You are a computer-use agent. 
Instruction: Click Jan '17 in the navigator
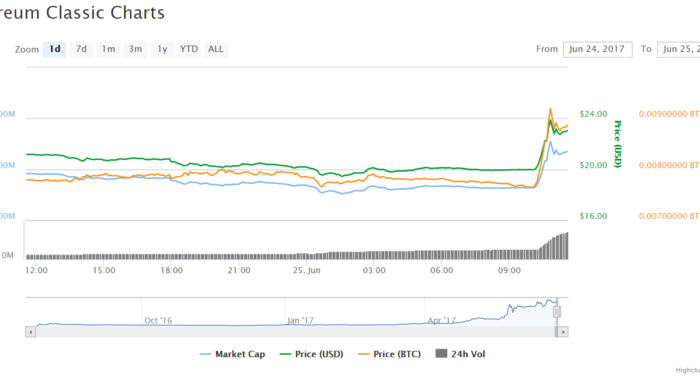pos(300,321)
